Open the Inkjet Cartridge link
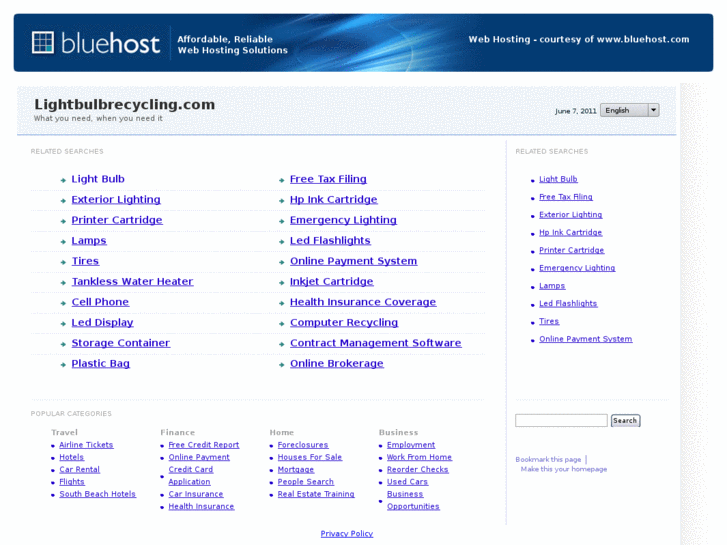The width and height of the screenshot is (727, 545). [x=332, y=282]
